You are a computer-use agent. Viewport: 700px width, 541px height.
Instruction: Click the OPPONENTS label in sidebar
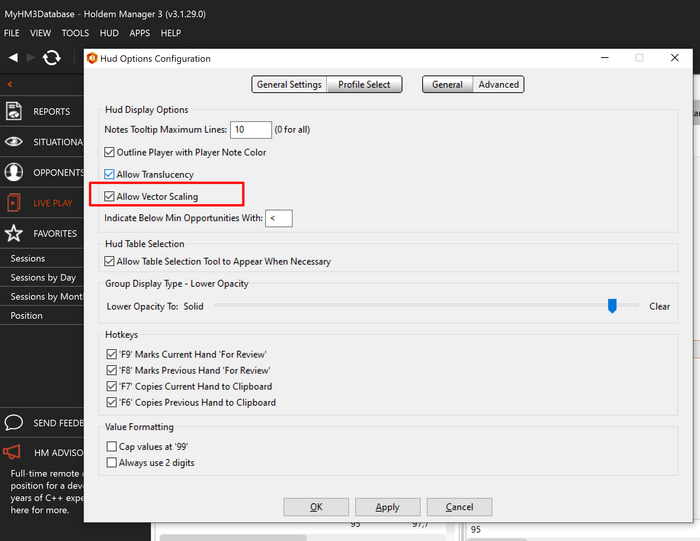pos(58,172)
